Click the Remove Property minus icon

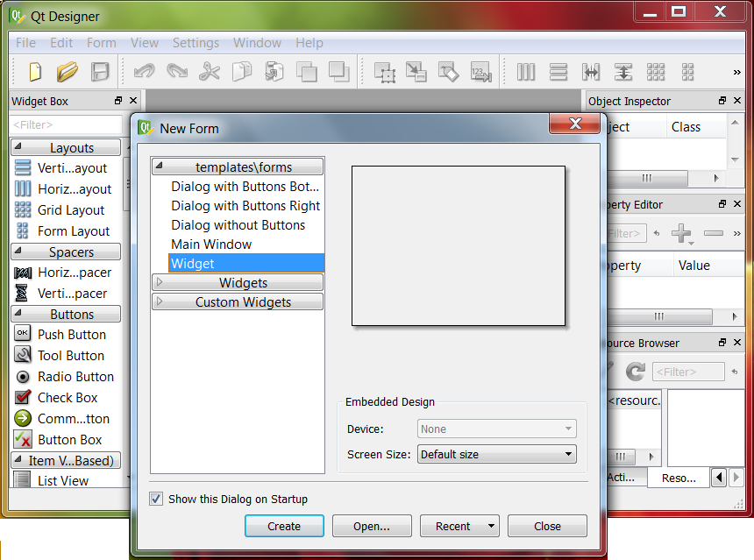coord(713,234)
